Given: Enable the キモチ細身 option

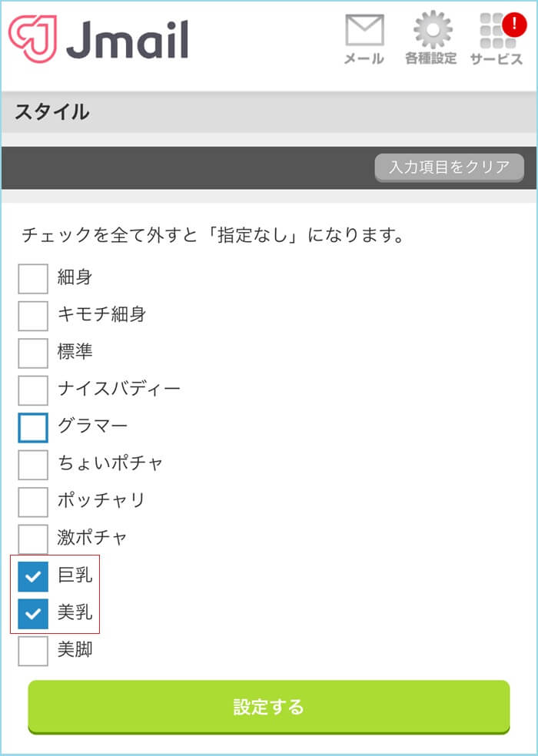Looking at the screenshot, I should pos(32,315).
